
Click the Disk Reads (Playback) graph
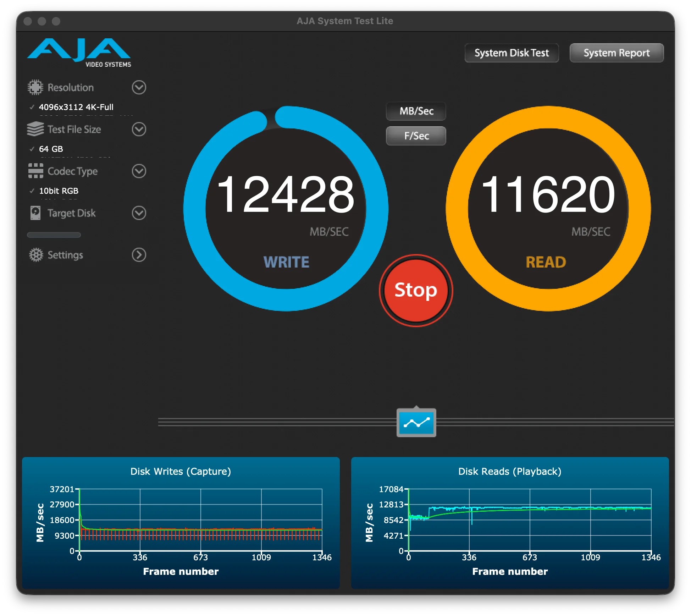tap(510, 523)
